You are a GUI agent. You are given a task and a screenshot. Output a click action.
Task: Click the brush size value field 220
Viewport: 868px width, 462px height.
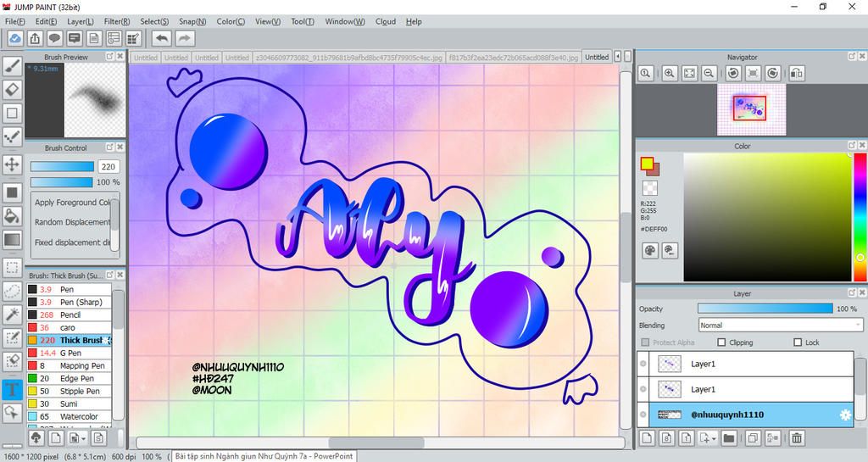point(108,166)
